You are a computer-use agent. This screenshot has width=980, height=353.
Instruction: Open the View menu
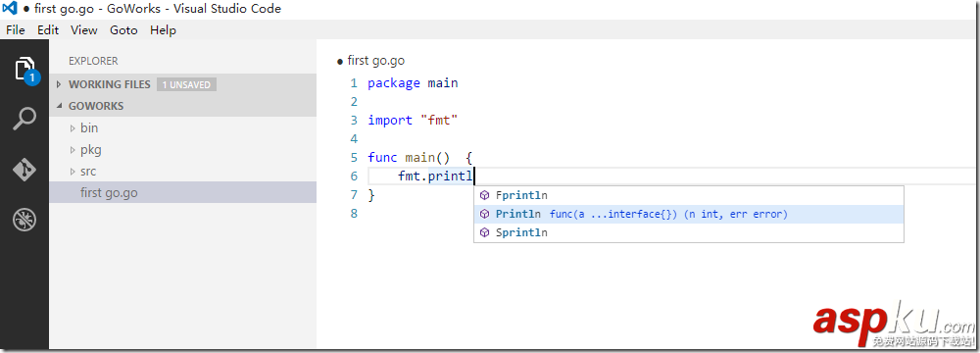coord(83,30)
